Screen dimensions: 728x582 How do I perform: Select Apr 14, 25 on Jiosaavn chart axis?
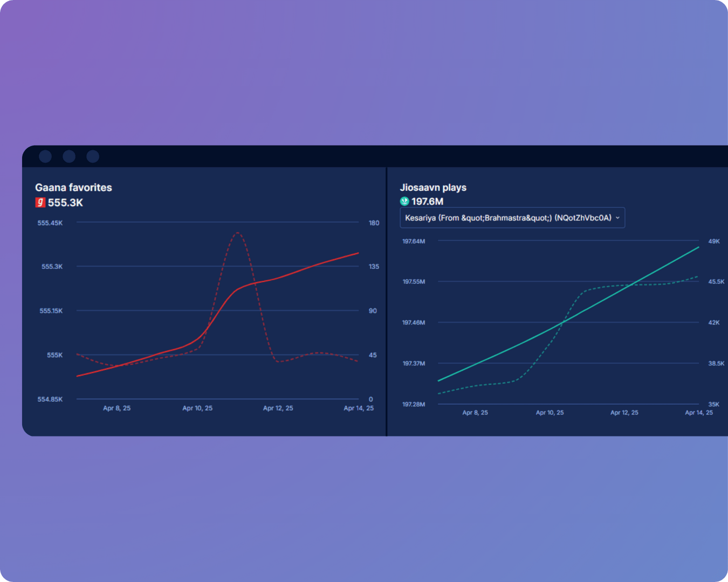coord(698,412)
